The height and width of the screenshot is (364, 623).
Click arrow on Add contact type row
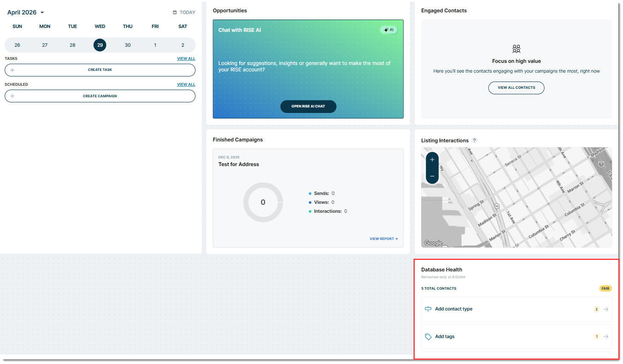[x=606, y=309]
